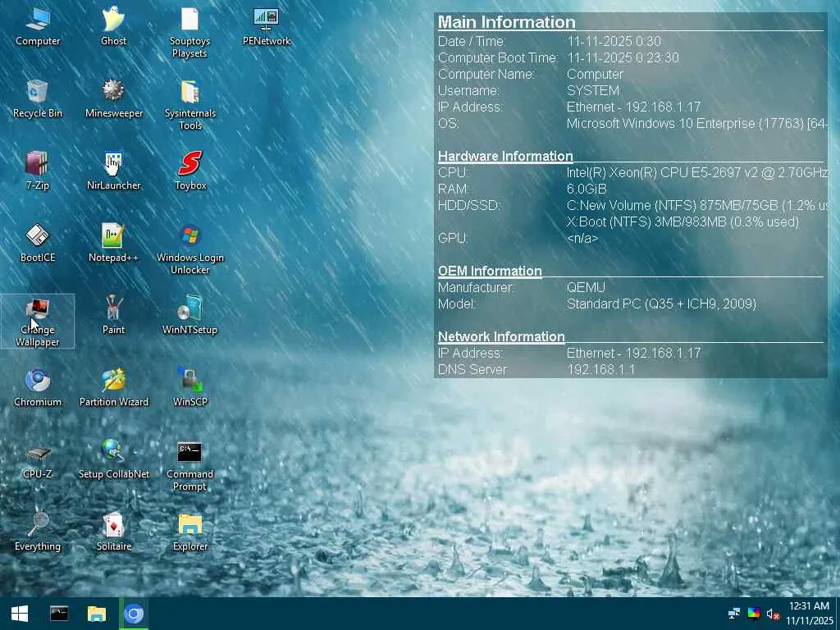Select the BootICE desktop icon
Image resolution: width=840 pixels, height=630 pixels.
[x=38, y=244]
